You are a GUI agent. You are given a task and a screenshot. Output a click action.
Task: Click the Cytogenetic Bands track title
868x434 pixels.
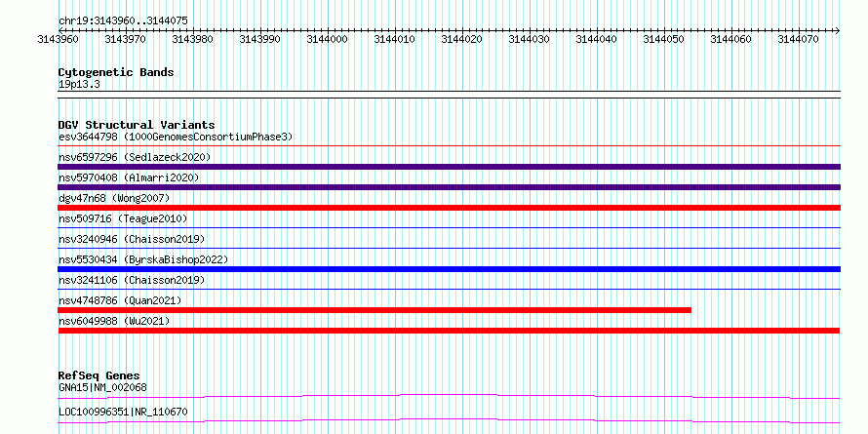(116, 72)
